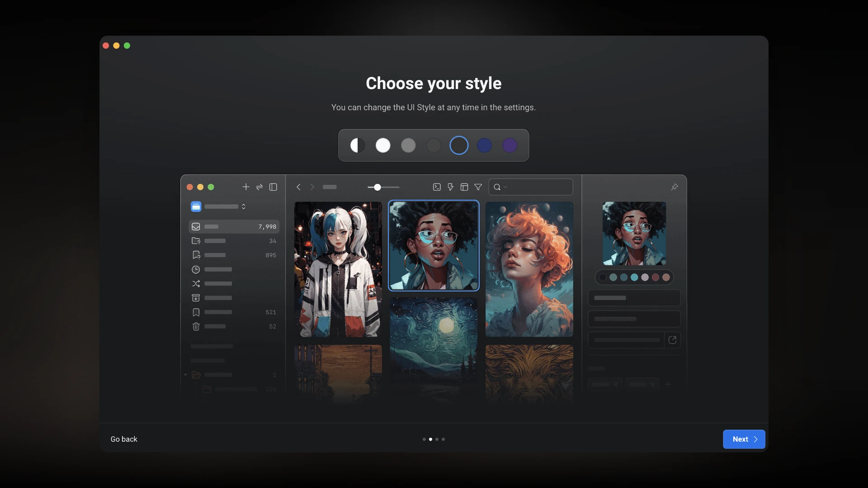Click the console square icon in preview toolbar

(437, 187)
